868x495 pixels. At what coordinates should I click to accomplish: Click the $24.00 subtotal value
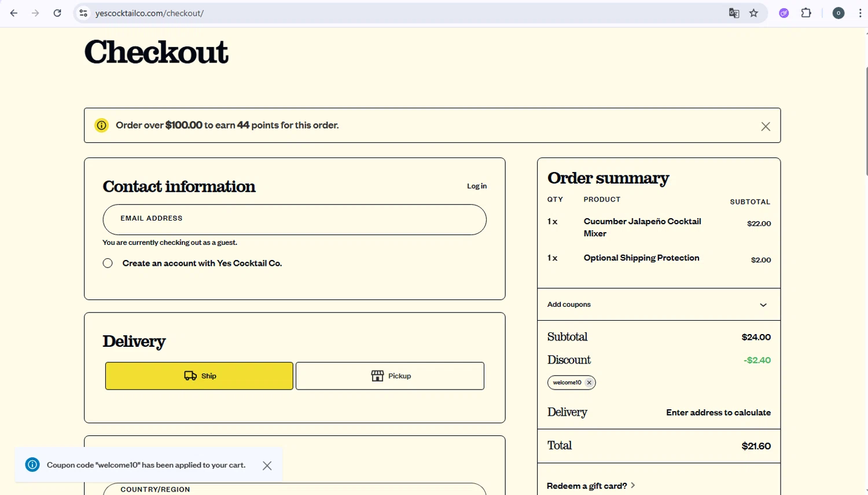point(756,337)
